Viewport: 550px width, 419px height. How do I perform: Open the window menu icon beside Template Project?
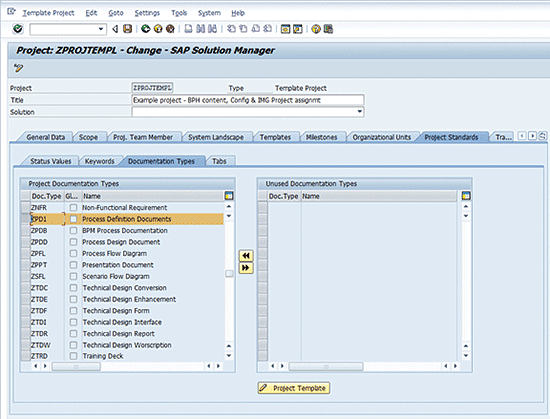coord(11,12)
